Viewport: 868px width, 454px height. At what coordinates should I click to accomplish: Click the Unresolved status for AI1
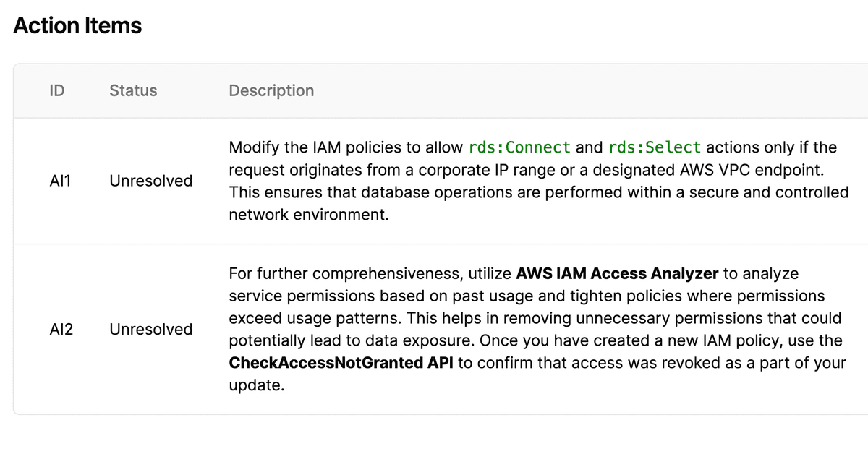[x=150, y=181]
